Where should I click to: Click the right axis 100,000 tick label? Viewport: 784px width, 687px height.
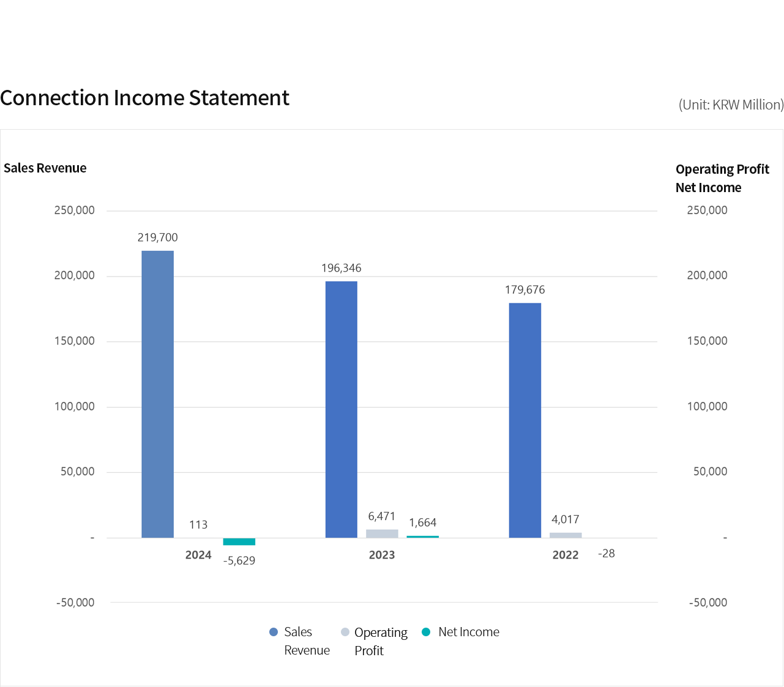coord(707,406)
